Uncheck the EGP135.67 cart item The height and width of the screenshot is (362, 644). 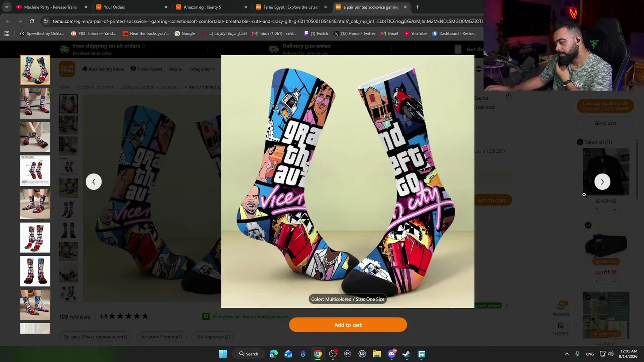588,225
